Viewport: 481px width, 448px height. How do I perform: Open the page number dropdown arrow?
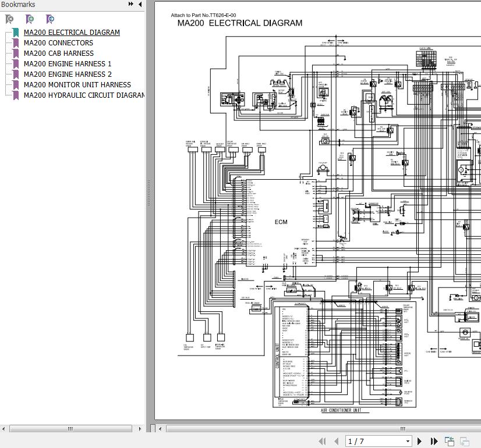[x=408, y=441]
